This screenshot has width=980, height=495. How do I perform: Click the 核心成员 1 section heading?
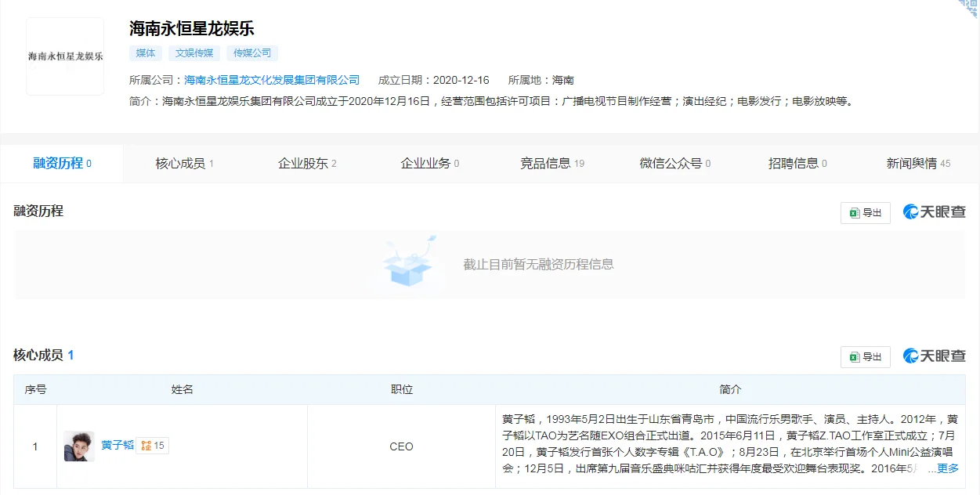[x=44, y=356]
